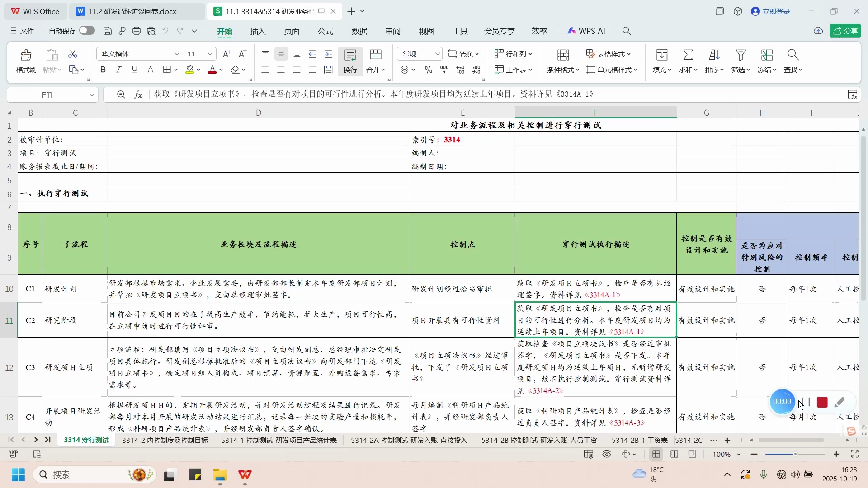Apply bold formatting

click(103, 70)
